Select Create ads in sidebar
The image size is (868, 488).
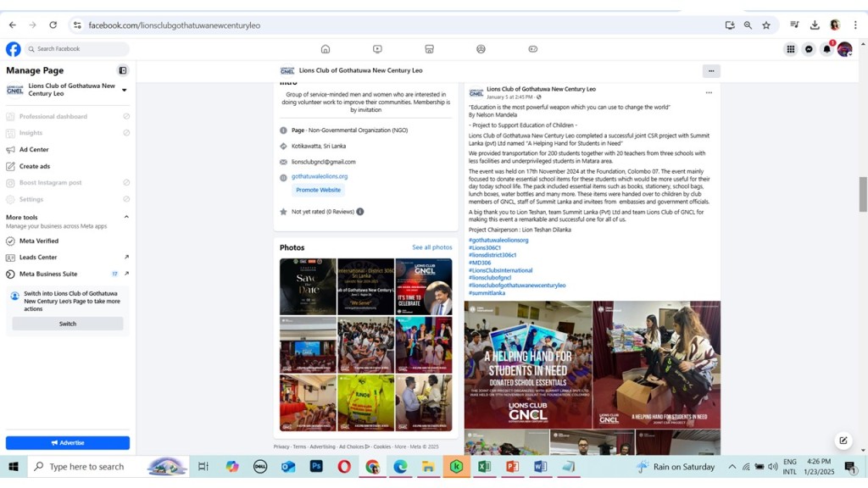point(68,166)
